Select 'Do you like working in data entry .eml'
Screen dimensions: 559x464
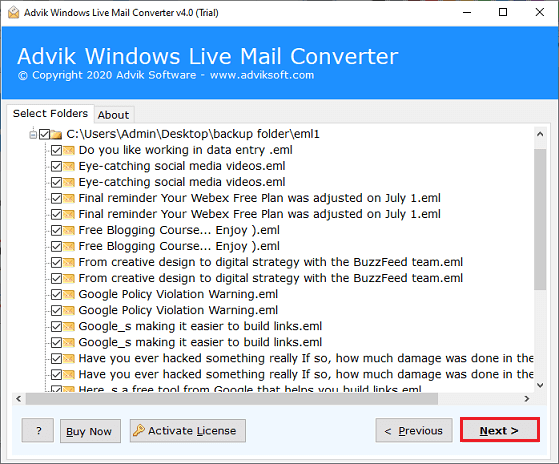click(x=185, y=150)
